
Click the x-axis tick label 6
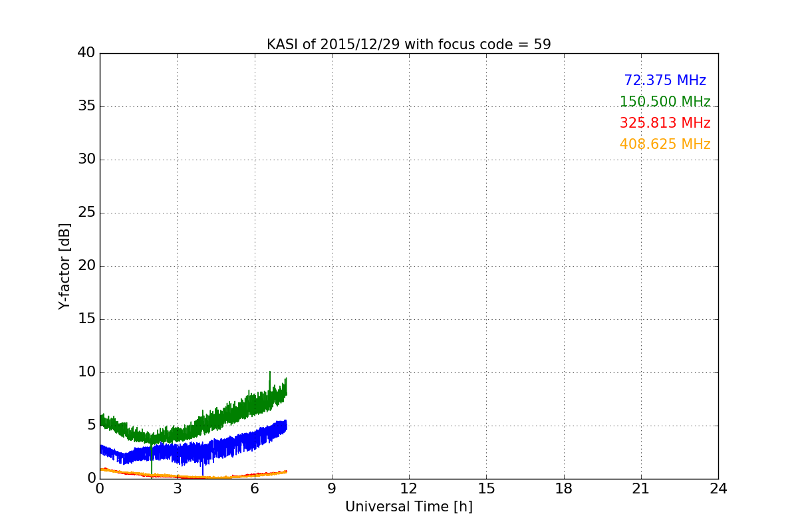255,489
